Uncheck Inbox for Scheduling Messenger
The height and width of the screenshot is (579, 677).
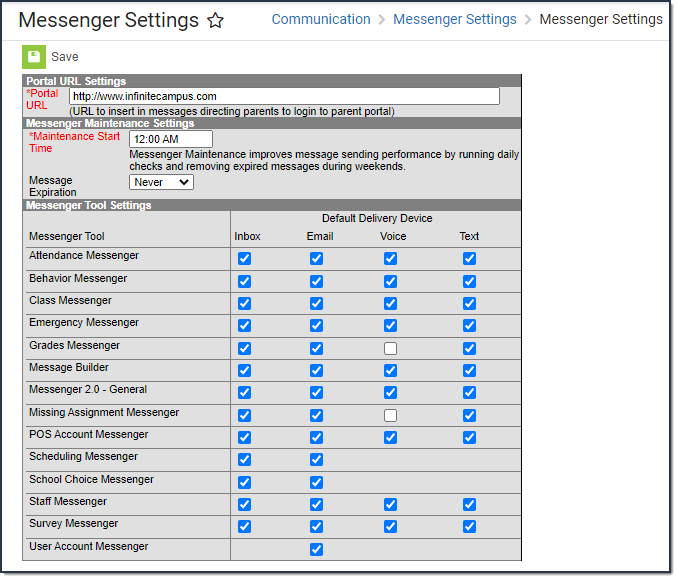pos(245,460)
